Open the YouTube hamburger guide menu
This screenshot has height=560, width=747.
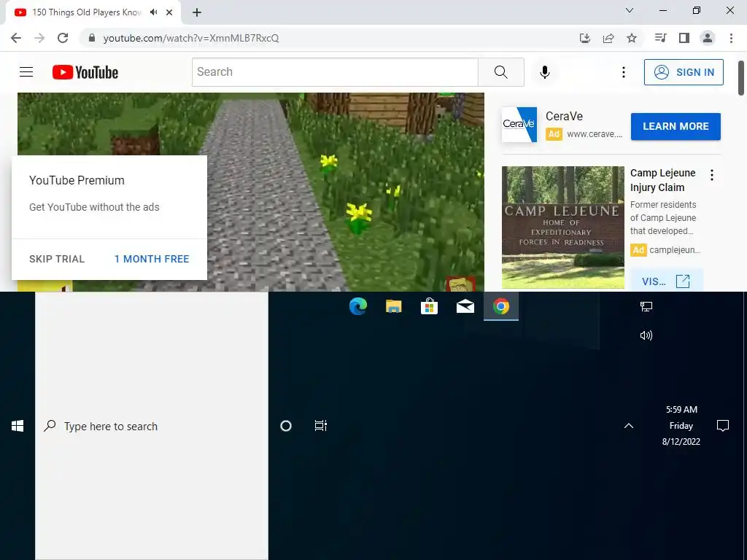[26, 72]
